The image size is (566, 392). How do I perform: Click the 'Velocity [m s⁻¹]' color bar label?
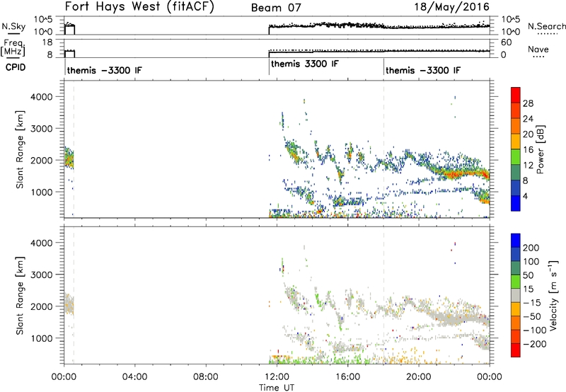tap(553, 295)
